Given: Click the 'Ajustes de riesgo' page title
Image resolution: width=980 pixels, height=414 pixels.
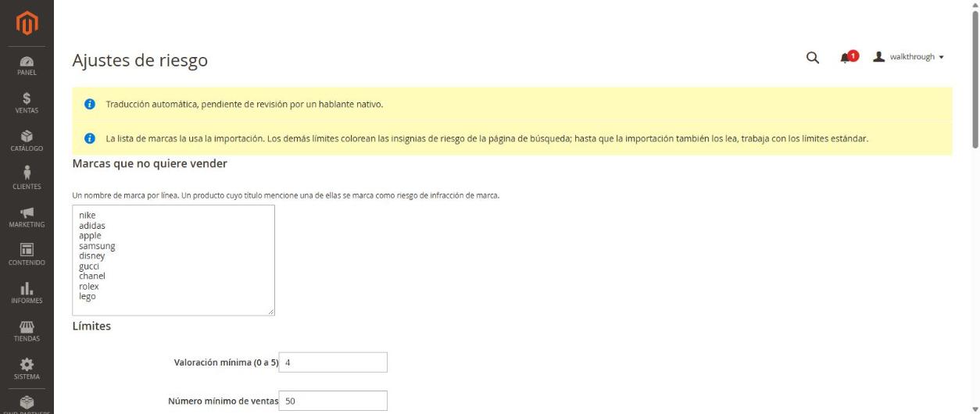Looking at the screenshot, I should (x=140, y=60).
